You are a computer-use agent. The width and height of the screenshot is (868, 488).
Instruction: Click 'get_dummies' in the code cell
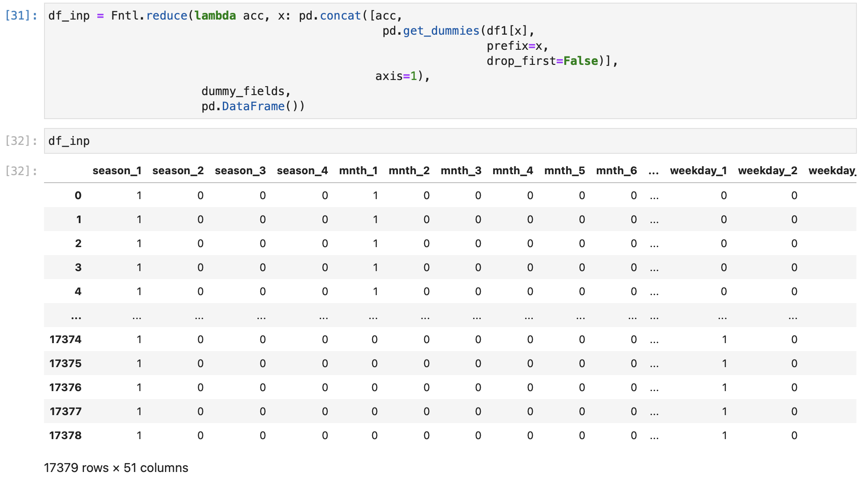[x=441, y=31]
